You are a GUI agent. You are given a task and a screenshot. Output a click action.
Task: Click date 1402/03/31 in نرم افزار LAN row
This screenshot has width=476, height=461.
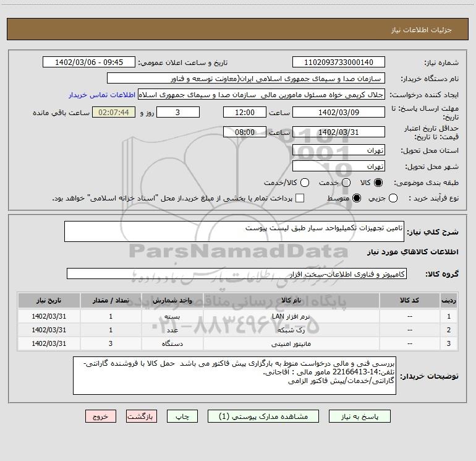[x=49, y=316]
